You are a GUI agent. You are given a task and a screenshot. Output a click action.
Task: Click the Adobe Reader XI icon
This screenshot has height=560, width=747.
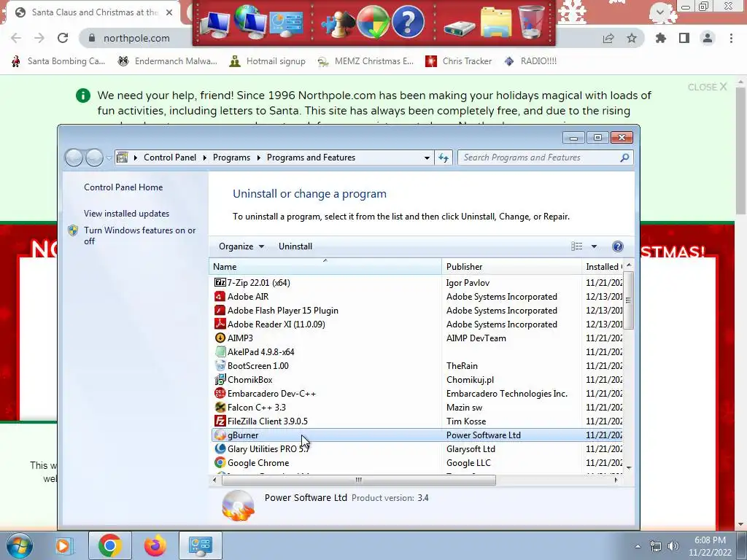pyautogui.click(x=220, y=324)
